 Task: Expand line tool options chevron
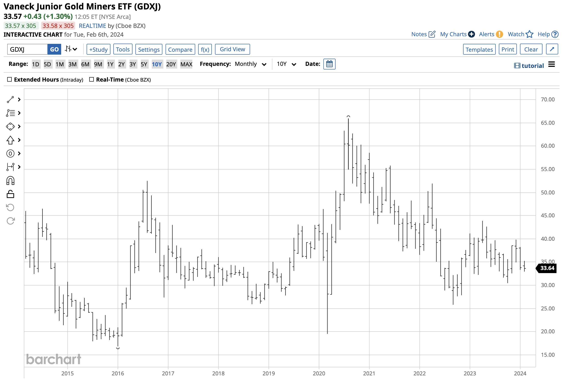pyautogui.click(x=19, y=100)
